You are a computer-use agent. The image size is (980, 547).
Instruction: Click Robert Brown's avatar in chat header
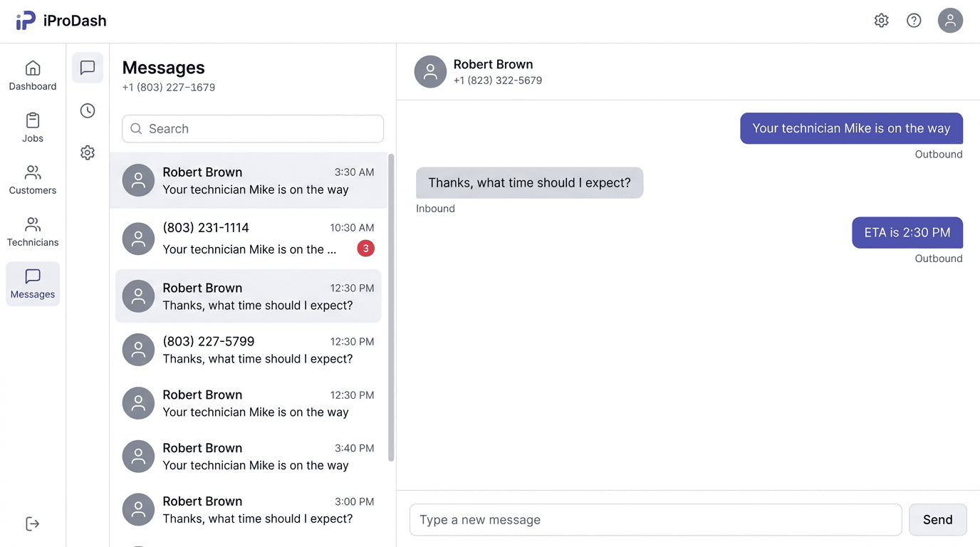tap(430, 71)
